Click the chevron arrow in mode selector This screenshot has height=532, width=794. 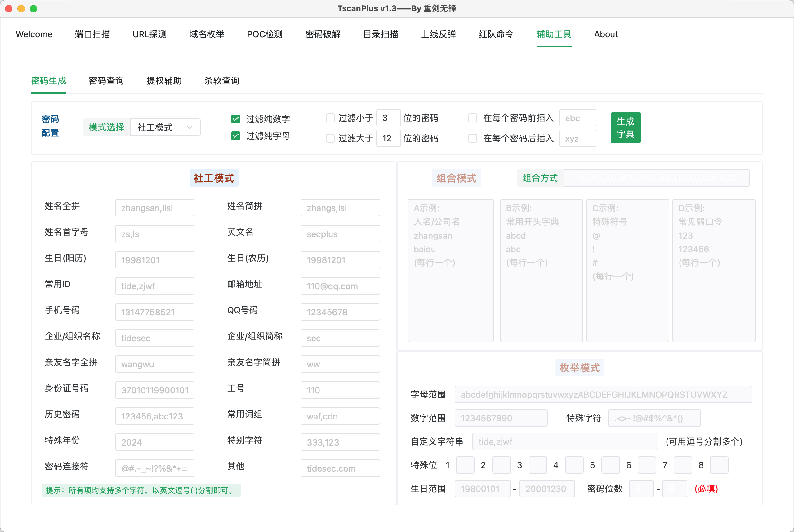(x=190, y=127)
